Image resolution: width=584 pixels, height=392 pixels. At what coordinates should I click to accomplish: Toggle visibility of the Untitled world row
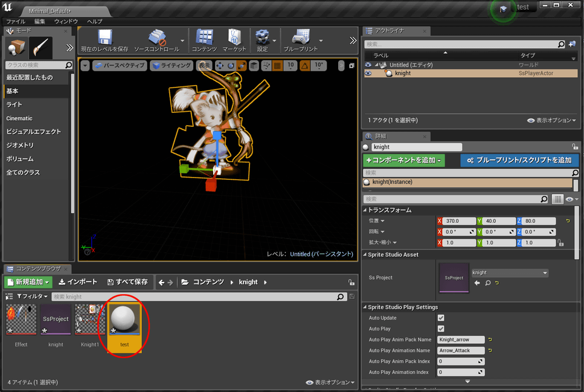[368, 65]
